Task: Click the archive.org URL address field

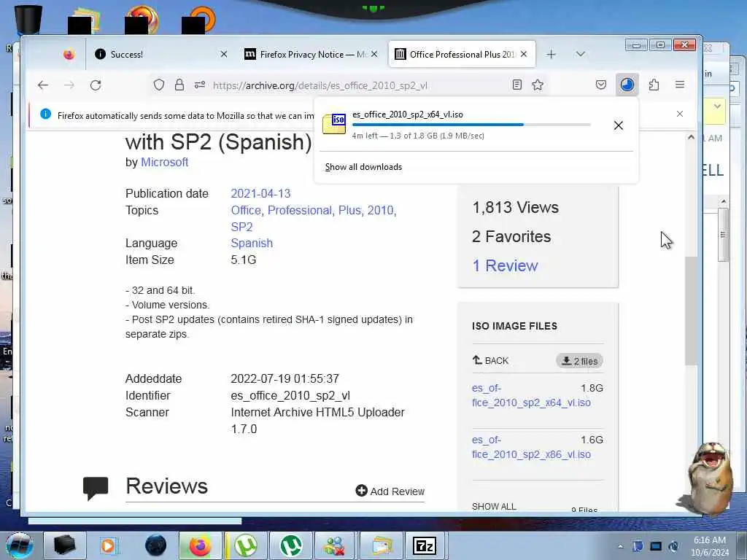Action: point(320,86)
